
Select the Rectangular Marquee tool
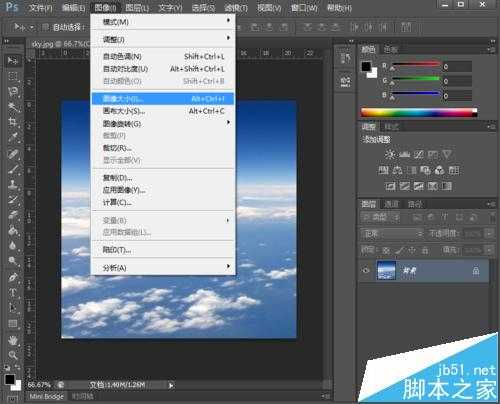13,76
